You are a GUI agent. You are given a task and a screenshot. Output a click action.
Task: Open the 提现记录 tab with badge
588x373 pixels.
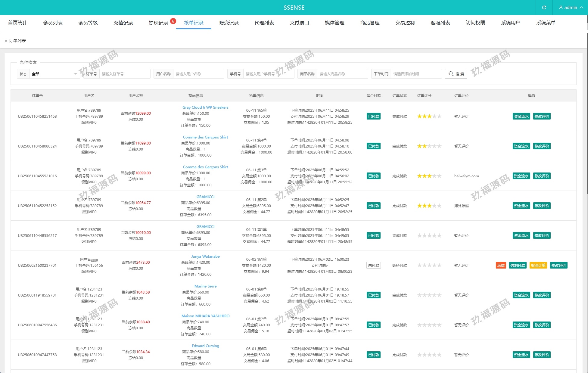158,23
